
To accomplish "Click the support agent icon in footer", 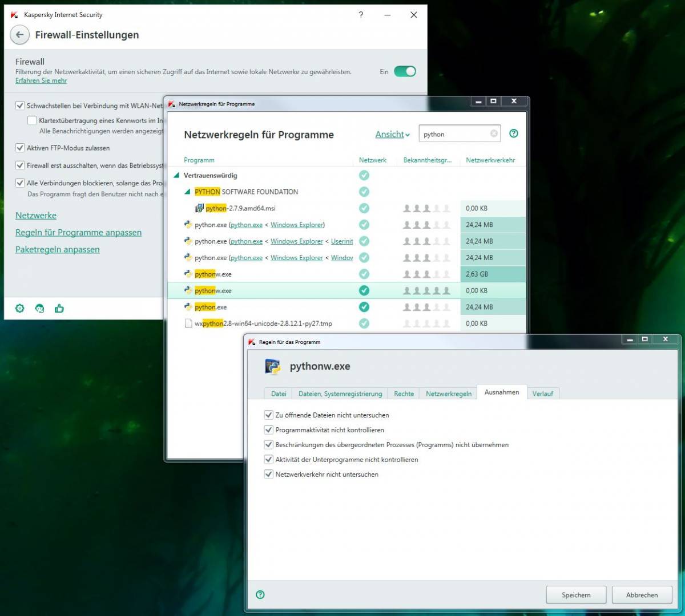I will pyautogui.click(x=39, y=309).
